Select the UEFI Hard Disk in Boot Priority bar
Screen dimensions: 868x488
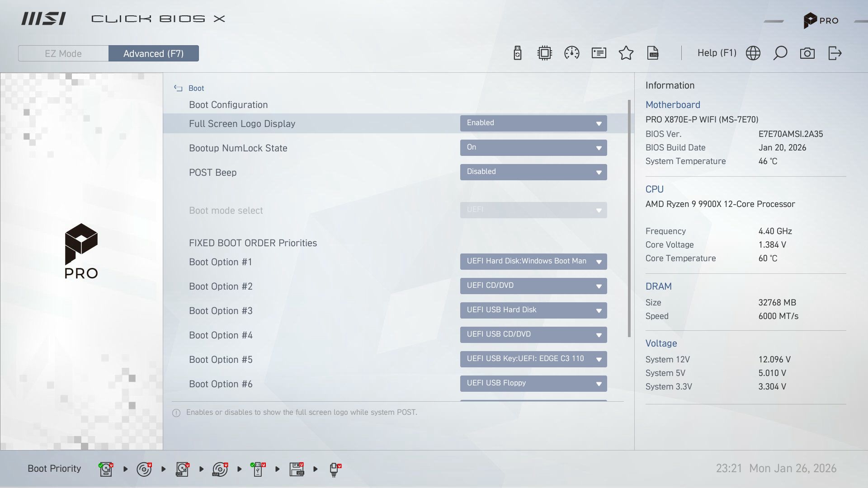coord(105,469)
